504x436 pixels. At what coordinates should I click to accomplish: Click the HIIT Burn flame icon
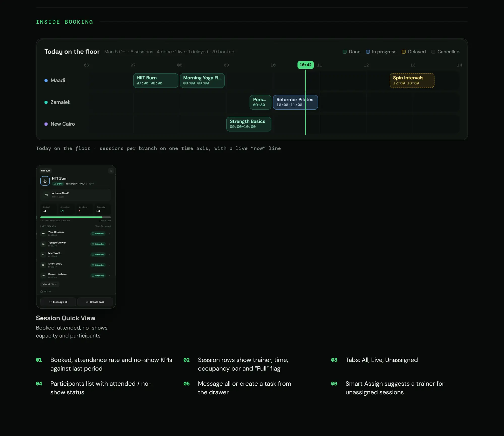coord(45,181)
